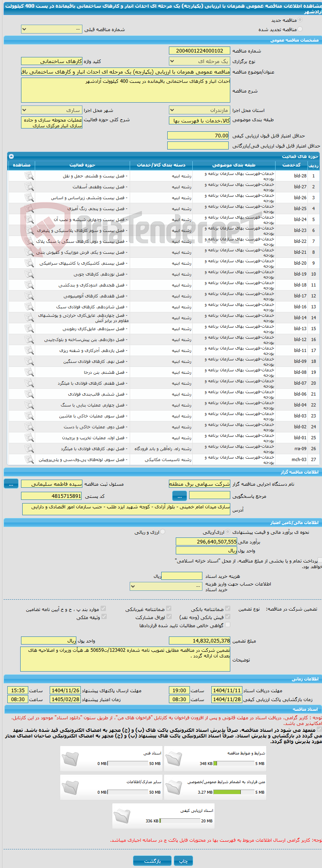Open folder icon for اسناد ارزیابی کیفی
The image size is (322, 868).
[122, 816]
